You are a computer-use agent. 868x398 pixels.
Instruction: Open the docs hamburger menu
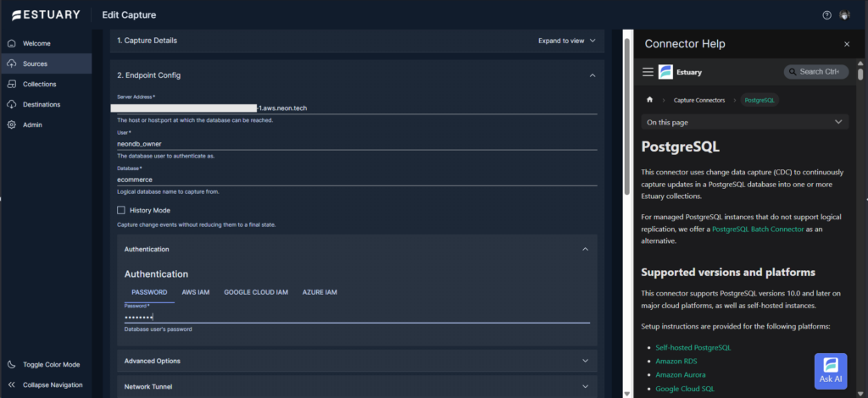coord(648,72)
